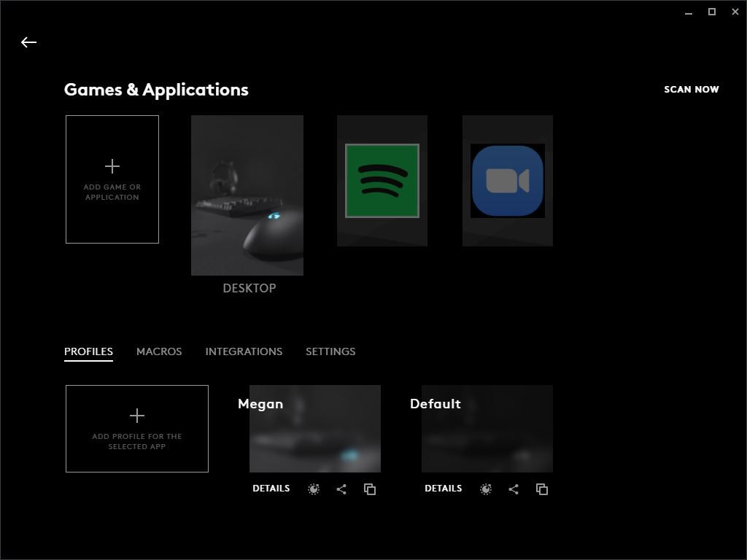
Task: Select the Desktop thumbnail
Action: 247,195
